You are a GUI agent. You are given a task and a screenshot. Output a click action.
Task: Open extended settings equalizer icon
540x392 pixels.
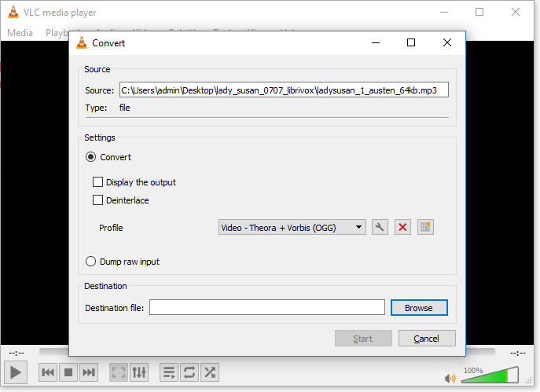click(x=138, y=372)
